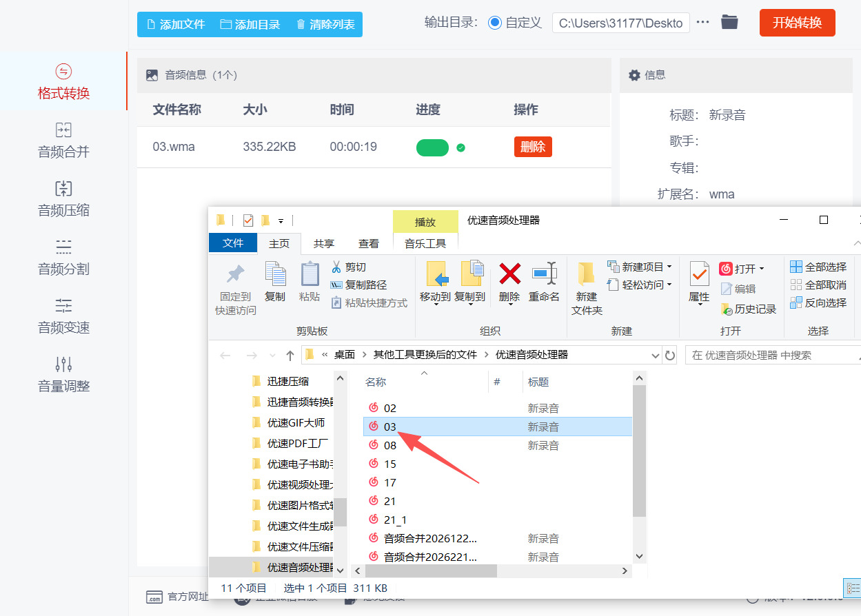Click 全部选择 select all option
Viewport: 861px width, 616px height.
point(818,267)
